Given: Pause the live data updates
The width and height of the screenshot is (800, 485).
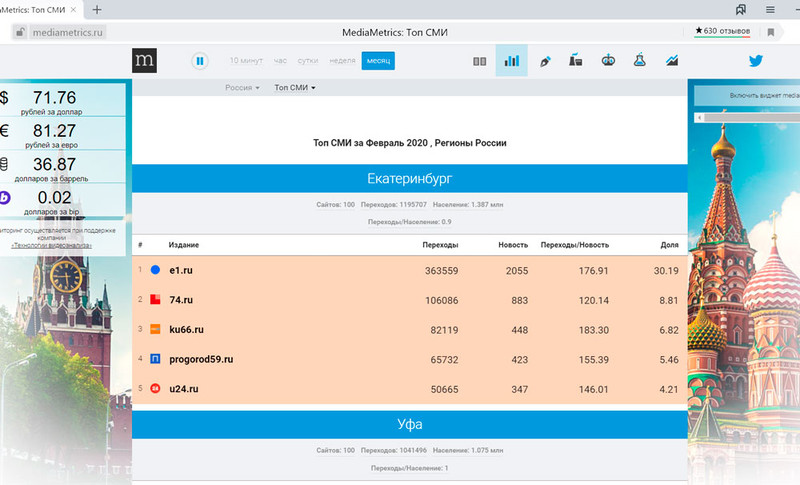Looking at the screenshot, I should click(x=200, y=61).
